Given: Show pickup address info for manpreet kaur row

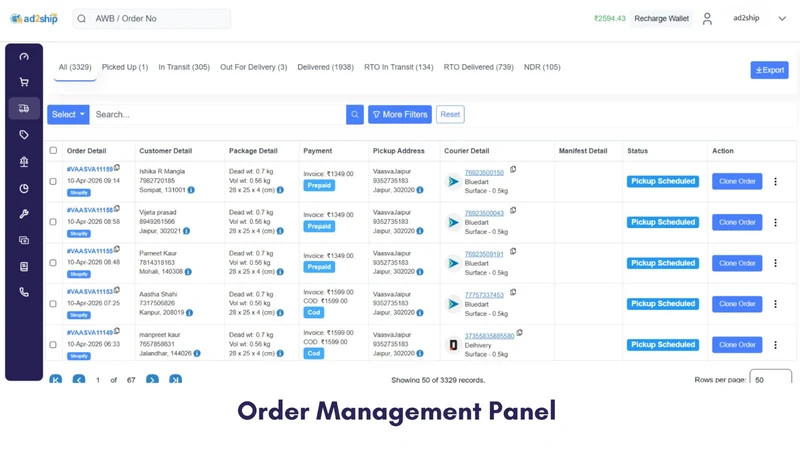Looking at the screenshot, I should tap(420, 354).
